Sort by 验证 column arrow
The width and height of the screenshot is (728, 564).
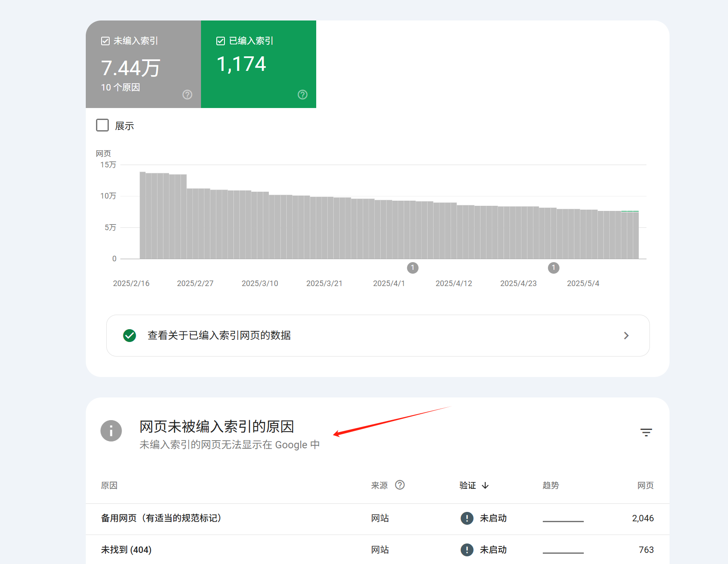[x=485, y=485]
